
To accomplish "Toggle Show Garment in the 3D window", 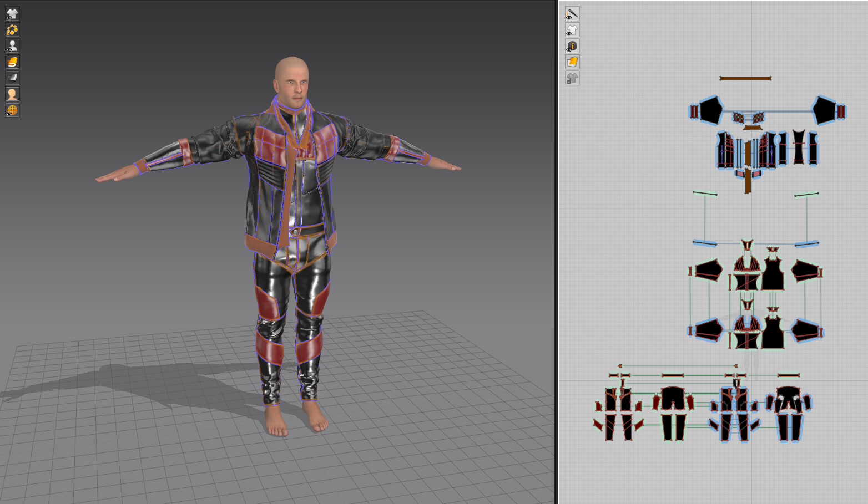I will point(12,13).
